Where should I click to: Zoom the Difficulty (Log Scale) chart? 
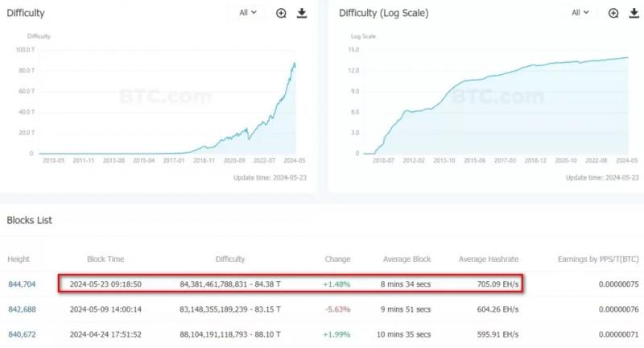[613, 13]
